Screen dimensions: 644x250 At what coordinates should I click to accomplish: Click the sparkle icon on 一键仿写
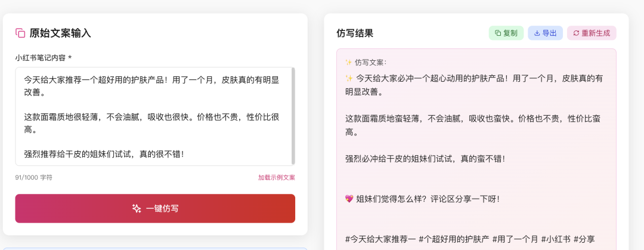[x=137, y=208]
